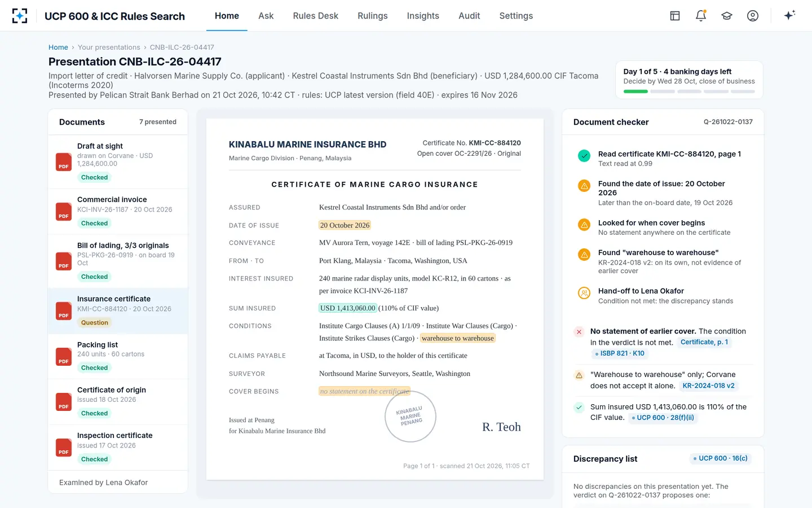This screenshot has width=812, height=508.
Task: Open the Settings tab
Action: coord(516,16)
